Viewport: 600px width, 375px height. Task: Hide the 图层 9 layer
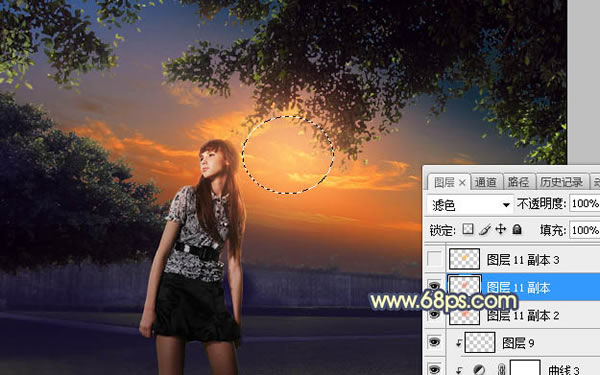[x=434, y=342]
